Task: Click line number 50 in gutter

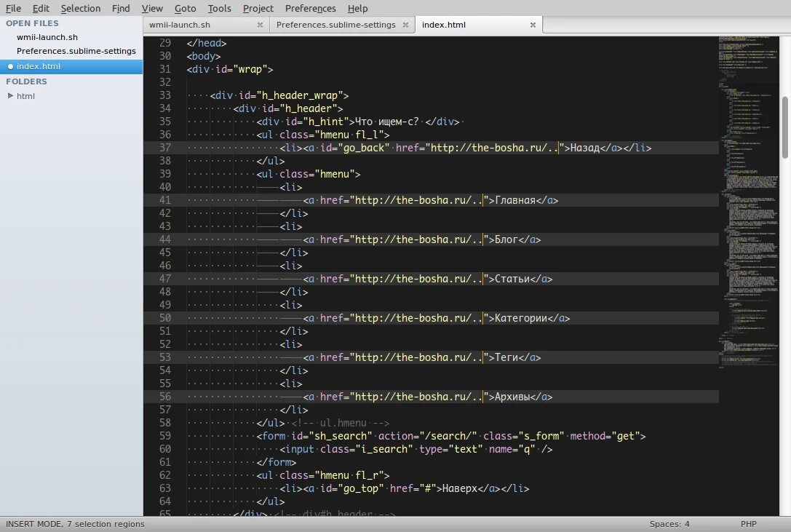Action: click(x=165, y=318)
